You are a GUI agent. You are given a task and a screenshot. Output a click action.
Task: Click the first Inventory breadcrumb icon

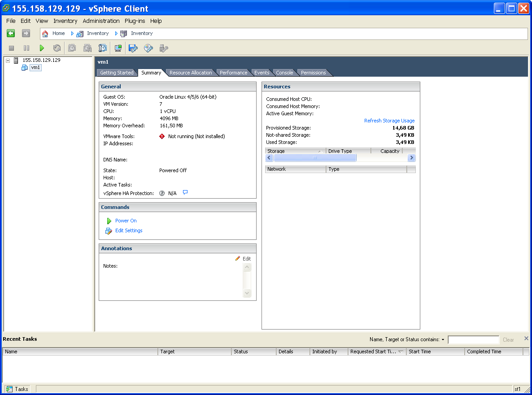[80, 34]
